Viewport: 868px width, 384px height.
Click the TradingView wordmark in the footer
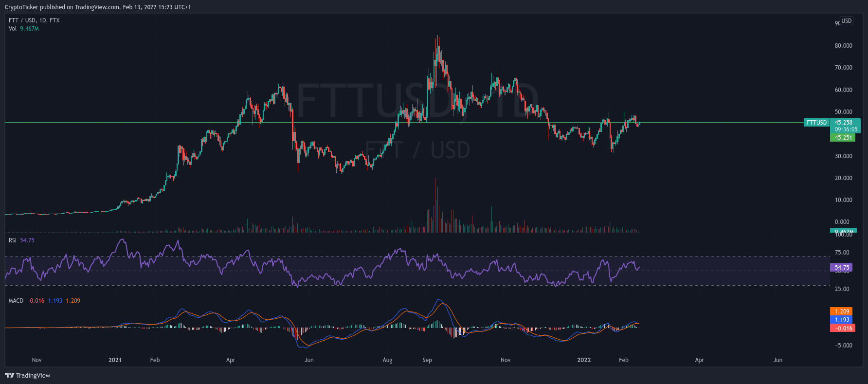point(33,376)
